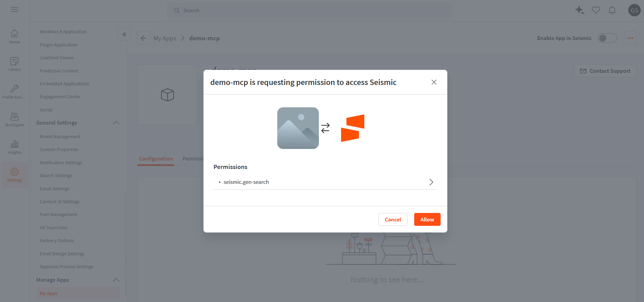Open favorites heart icon
Viewport: 644px width, 302px height.
pyautogui.click(x=596, y=10)
